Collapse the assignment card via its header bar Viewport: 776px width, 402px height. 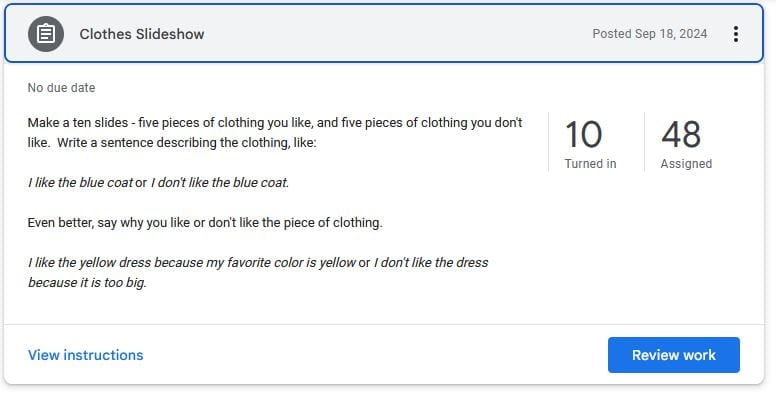point(400,34)
